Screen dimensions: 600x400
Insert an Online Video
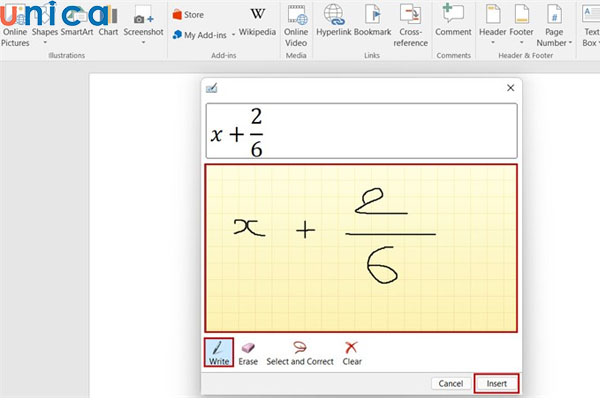click(296, 24)
